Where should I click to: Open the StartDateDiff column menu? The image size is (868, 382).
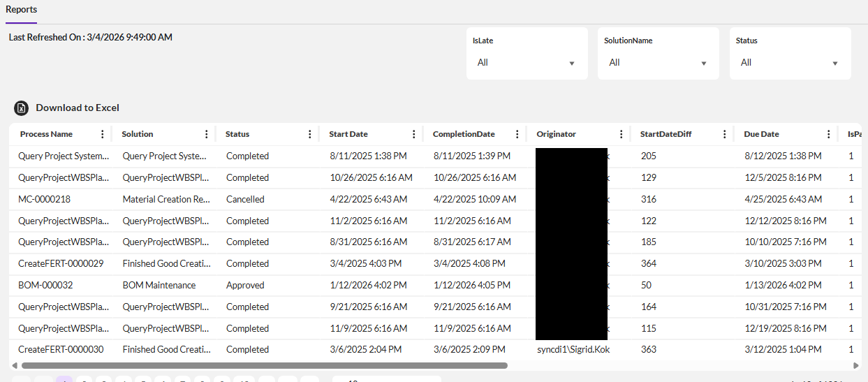[x=725, y=134]
